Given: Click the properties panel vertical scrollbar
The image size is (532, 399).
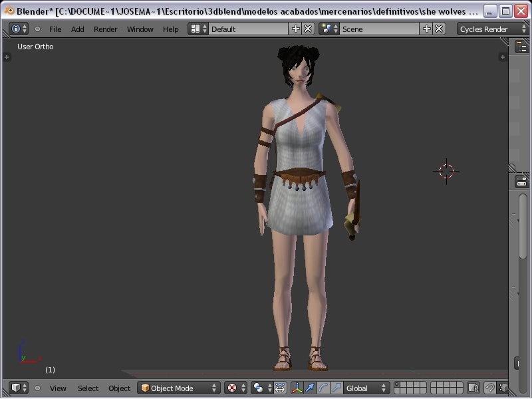Looking at the screenshot, I should pyautogui.click(x=523, y=226).
